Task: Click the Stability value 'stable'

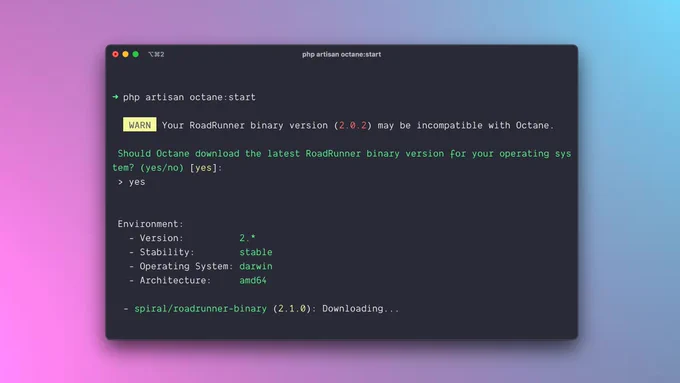Action: 256,252
